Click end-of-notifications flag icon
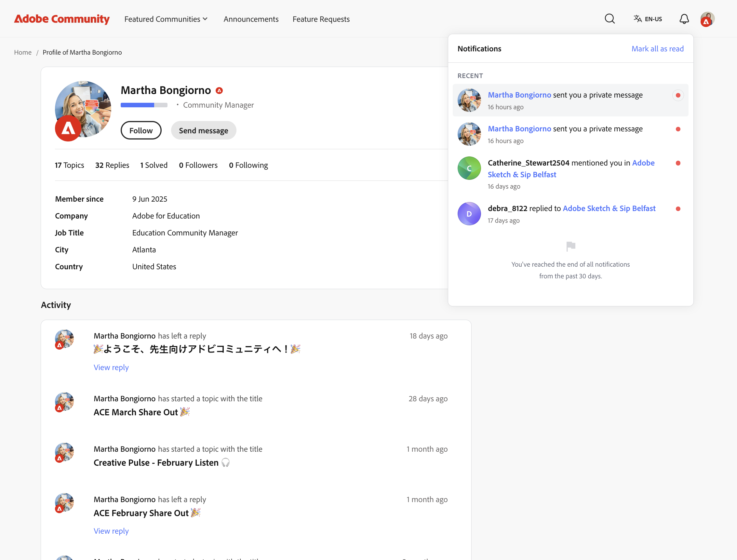This screenshot has width=737, height=560. tap(571, 247)
